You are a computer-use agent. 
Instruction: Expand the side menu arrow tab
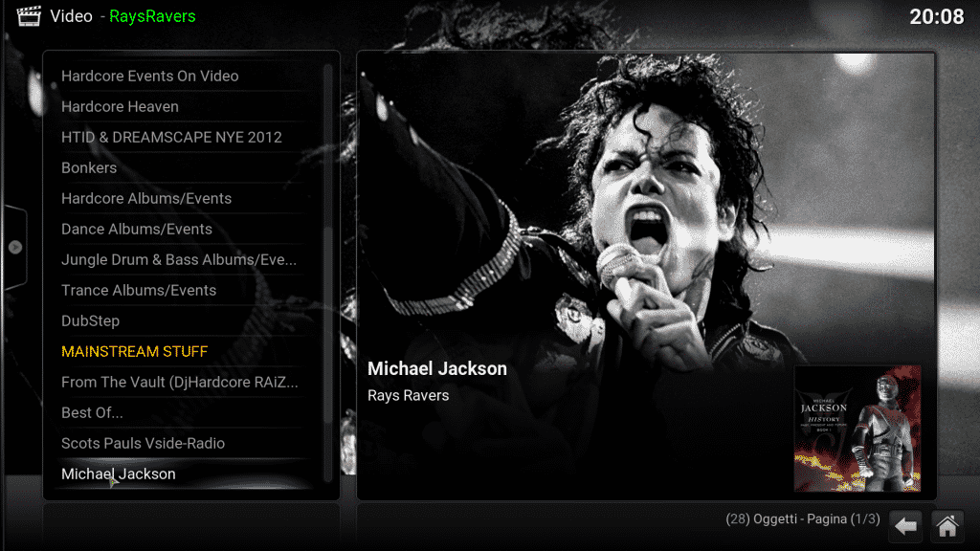click(x=15, y=248)
